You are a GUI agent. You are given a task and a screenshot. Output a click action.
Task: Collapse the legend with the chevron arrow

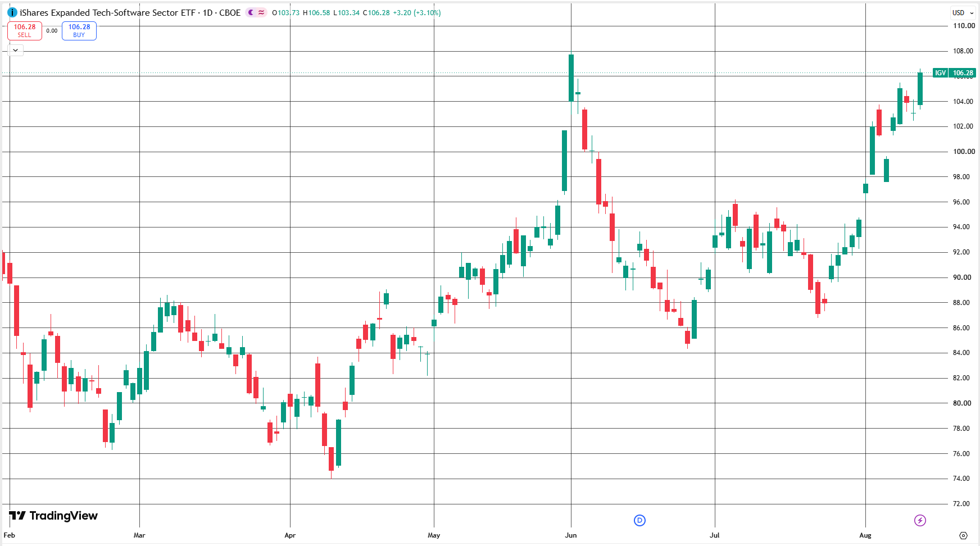point(16,50)
